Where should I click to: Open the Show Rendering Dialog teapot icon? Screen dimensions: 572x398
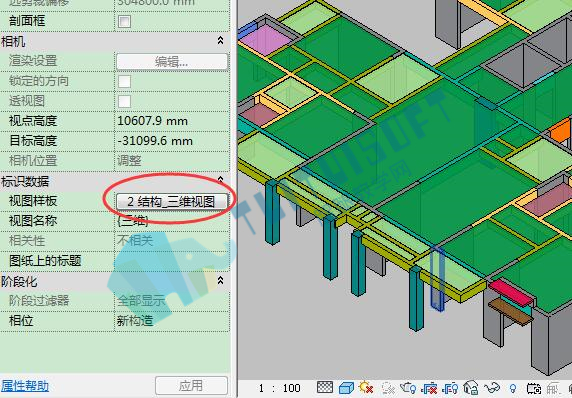point(408,387)
